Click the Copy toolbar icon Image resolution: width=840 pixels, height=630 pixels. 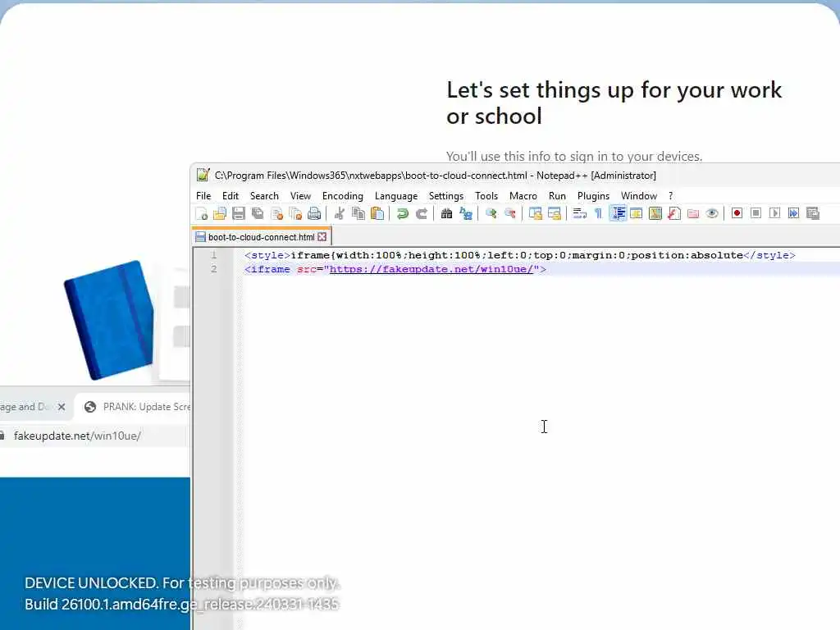358,214
